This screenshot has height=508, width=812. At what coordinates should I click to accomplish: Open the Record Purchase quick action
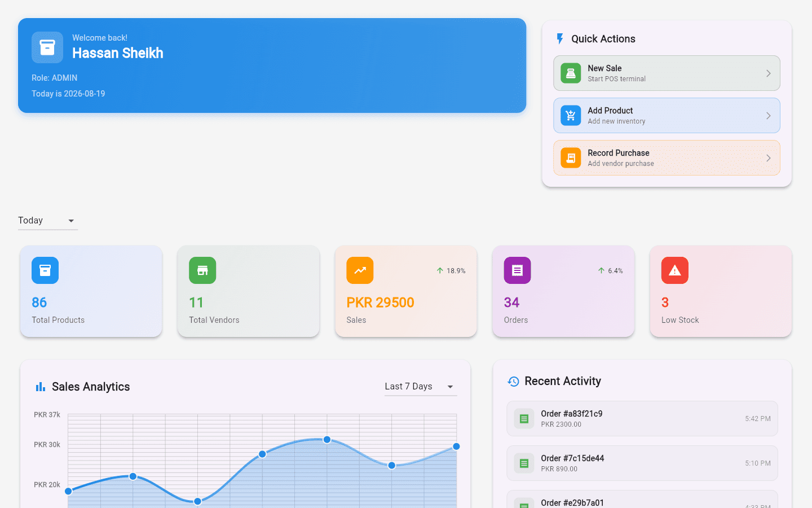click(667, 158)
